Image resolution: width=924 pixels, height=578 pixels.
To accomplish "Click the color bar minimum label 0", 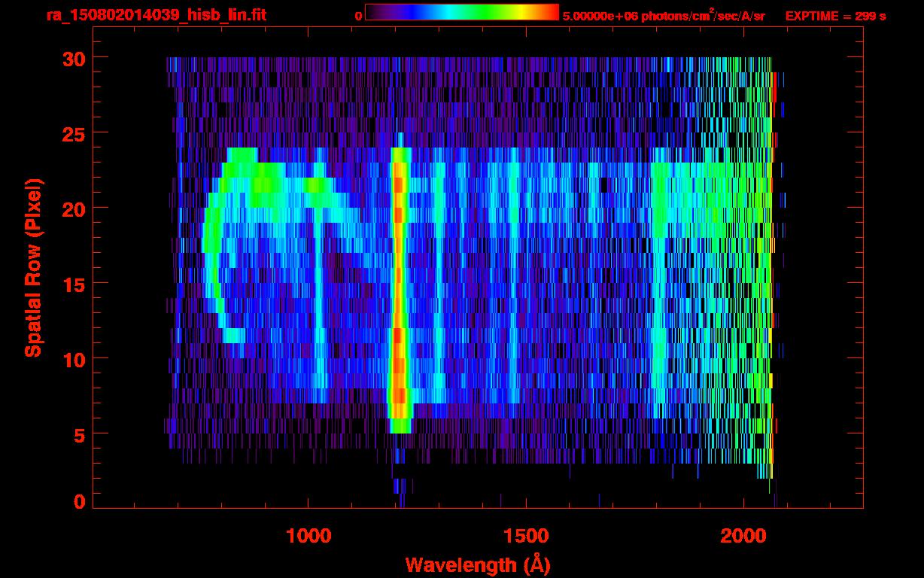I will [358, 15].
